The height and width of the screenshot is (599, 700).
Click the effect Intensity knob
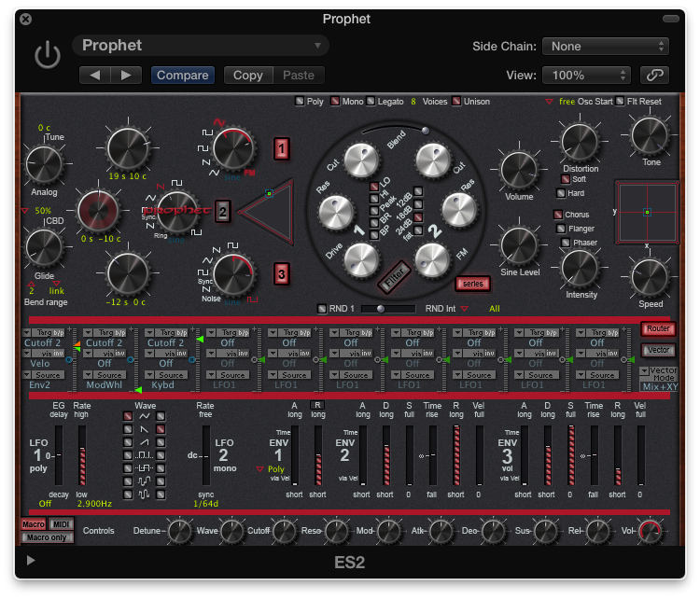[580, 268]
